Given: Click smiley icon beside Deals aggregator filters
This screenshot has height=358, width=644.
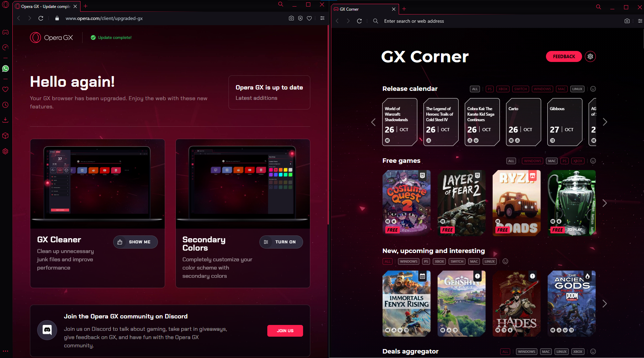Looking at the screenshot, I should click(593, 351).
